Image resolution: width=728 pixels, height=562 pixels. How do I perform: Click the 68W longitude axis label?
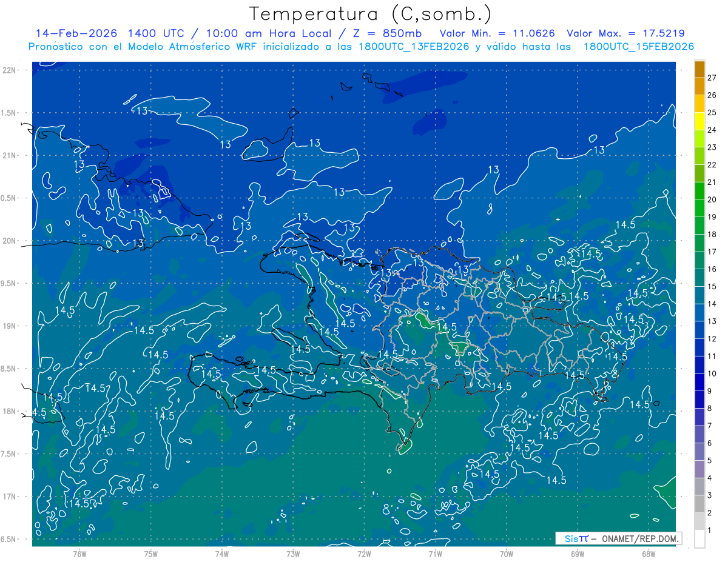649,554
